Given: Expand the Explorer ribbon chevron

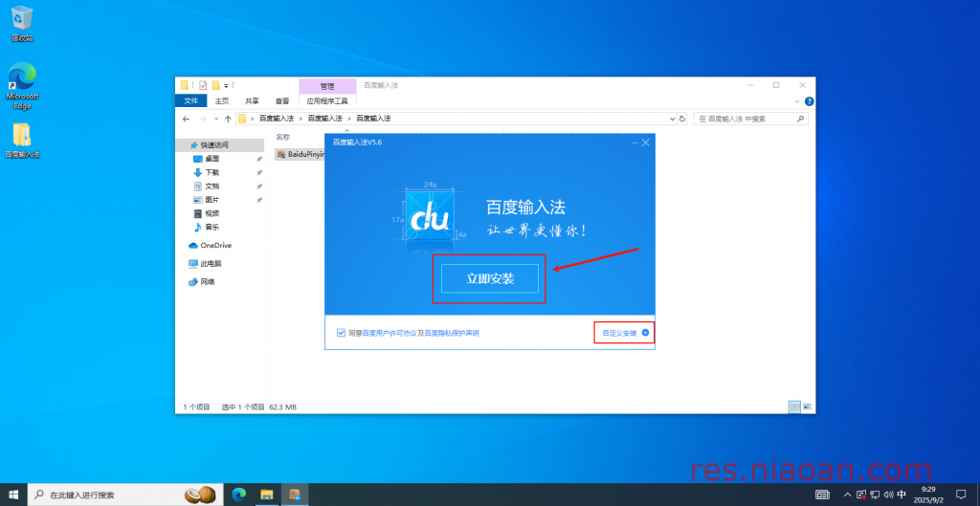Looking at the screenshot, I should tap(797, 101).
